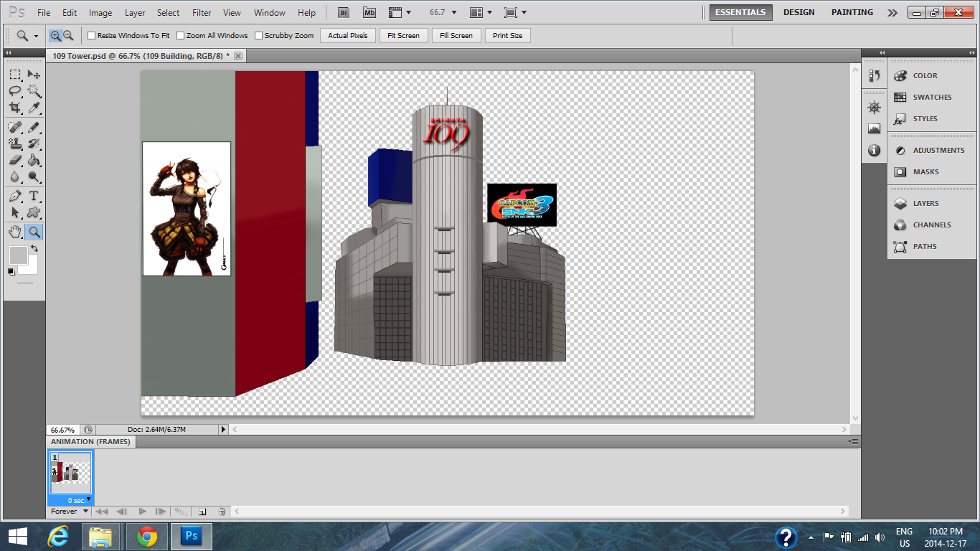980x551 pixels.
Task: Pick the Paint Bucket tool
Action: 34,161
